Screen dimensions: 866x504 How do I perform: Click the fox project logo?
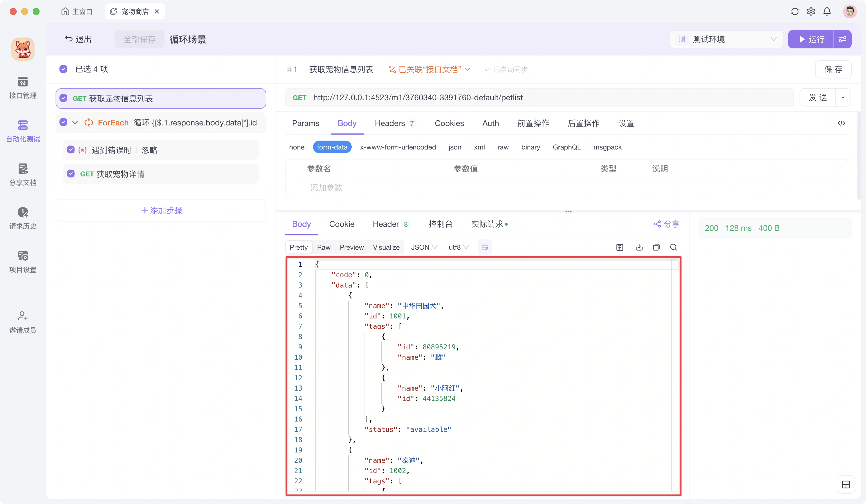click(23, 49)
